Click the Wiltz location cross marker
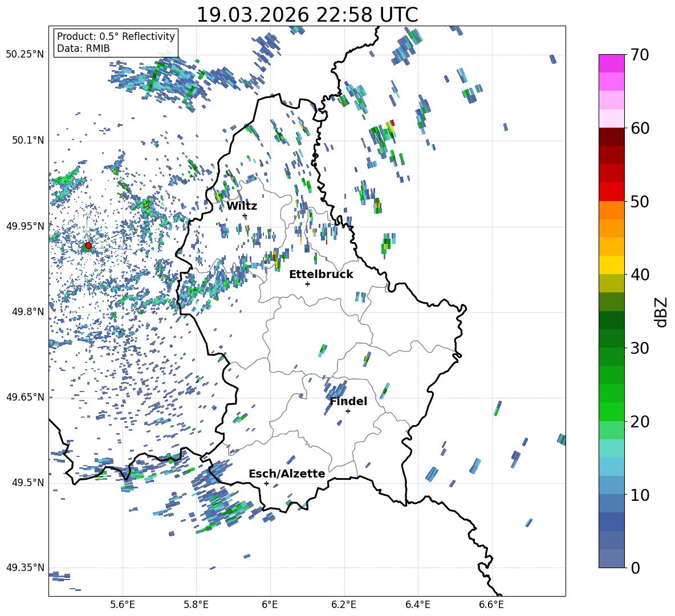This screenshot has height=616, width=675. 245,215
